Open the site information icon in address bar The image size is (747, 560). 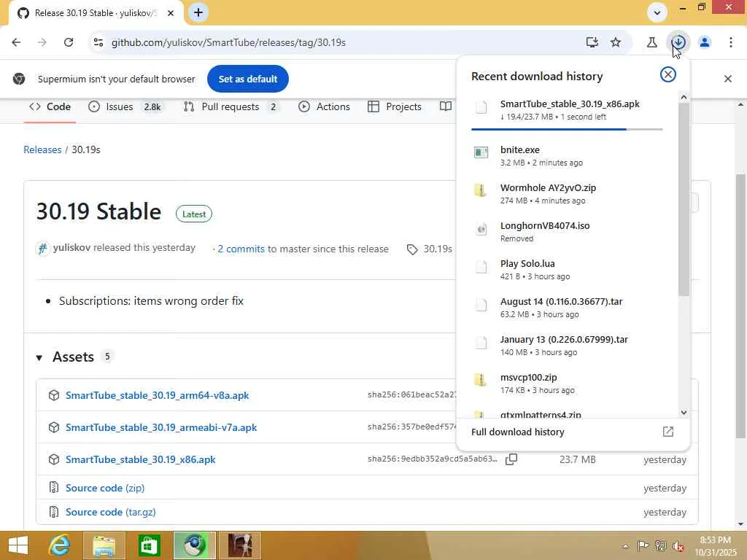(98, 42)
